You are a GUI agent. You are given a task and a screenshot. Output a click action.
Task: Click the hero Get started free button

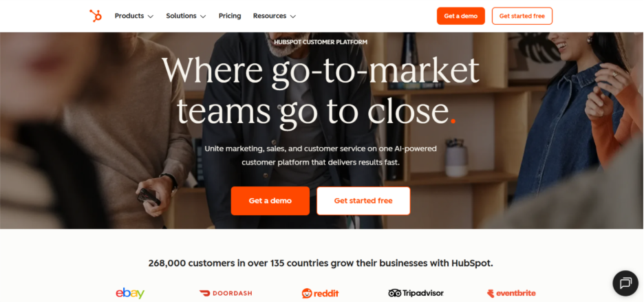point(363,201)
